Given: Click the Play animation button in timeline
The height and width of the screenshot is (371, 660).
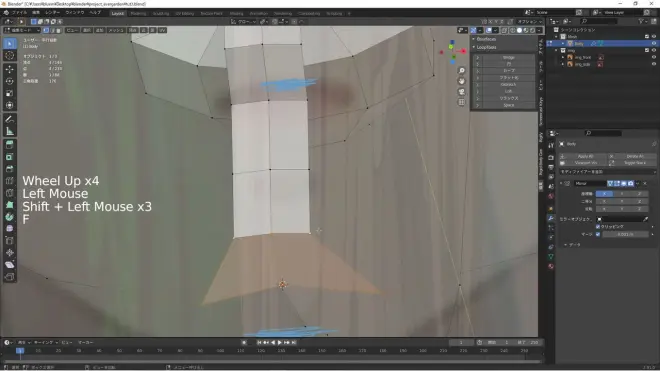Looking at the screenshot, I should point(279,343).
